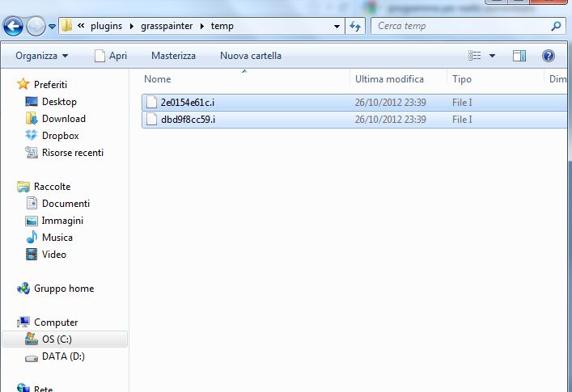Click the Dropbox box icon
This screenshot has height=392, width=572.
pos(32,135)
